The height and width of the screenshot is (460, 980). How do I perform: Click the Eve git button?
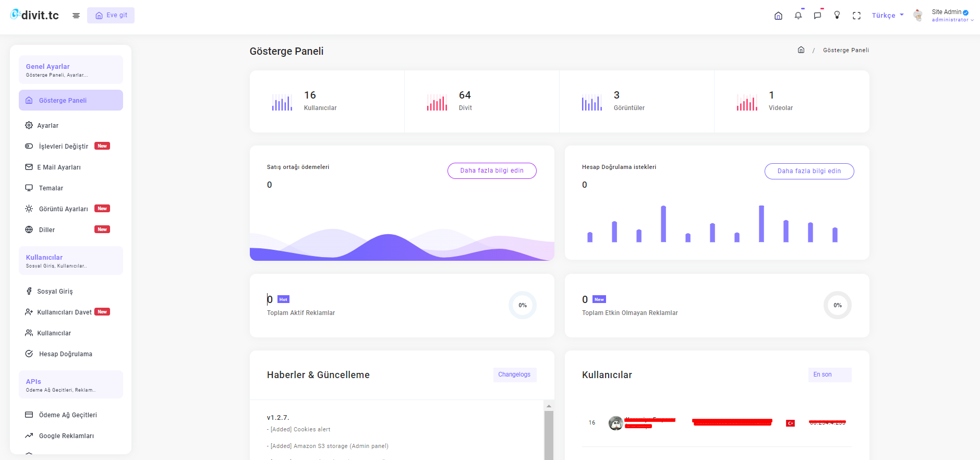[111, 15]
